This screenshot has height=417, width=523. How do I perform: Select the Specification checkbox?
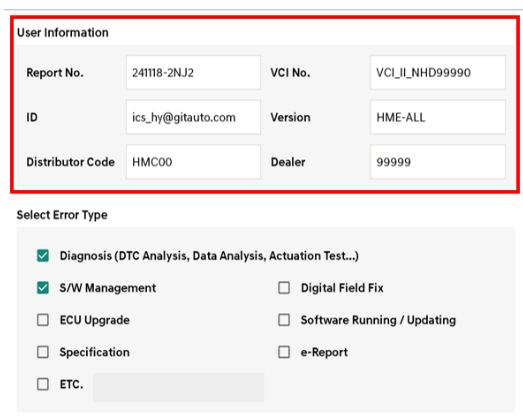[43, 352]
